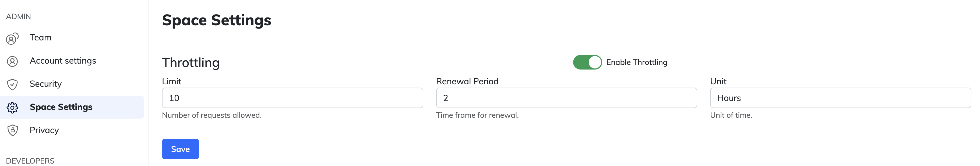Image resolution: width=980 pixels, height=166 pixels.
Task: Click the Enable Throttling label text
Action: 636,62
